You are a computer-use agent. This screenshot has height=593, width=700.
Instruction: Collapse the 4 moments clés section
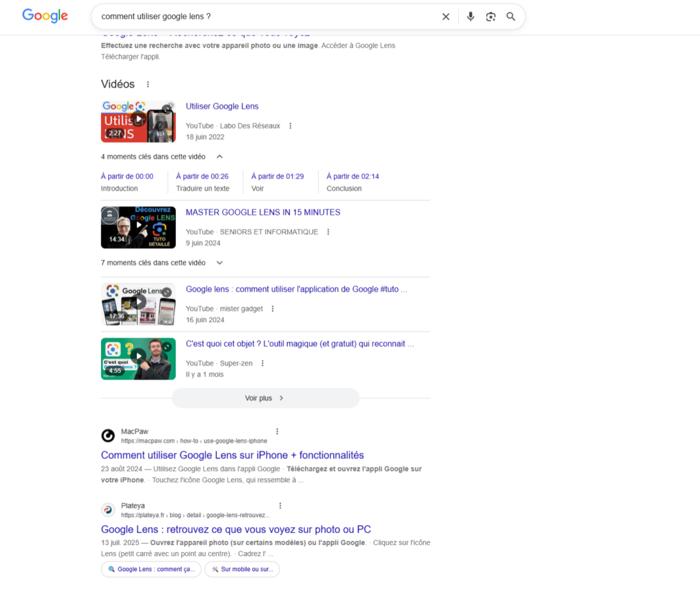[x=219, y=157]
